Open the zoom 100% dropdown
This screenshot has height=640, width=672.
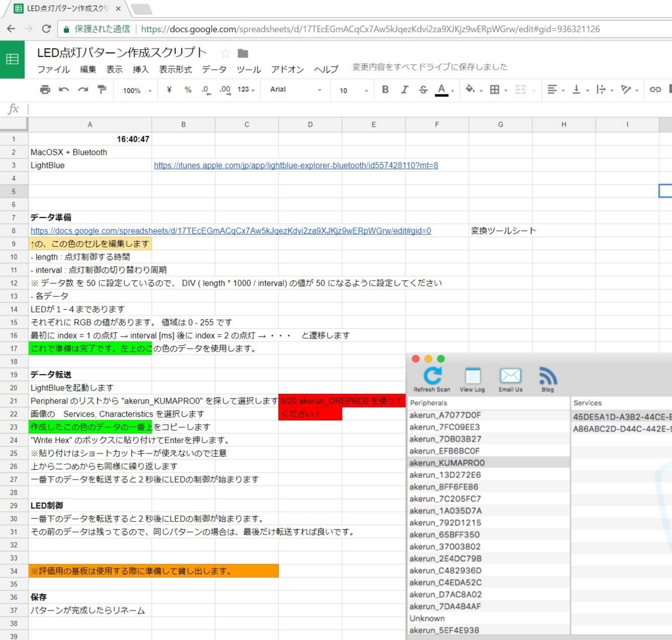coord(137,91)
